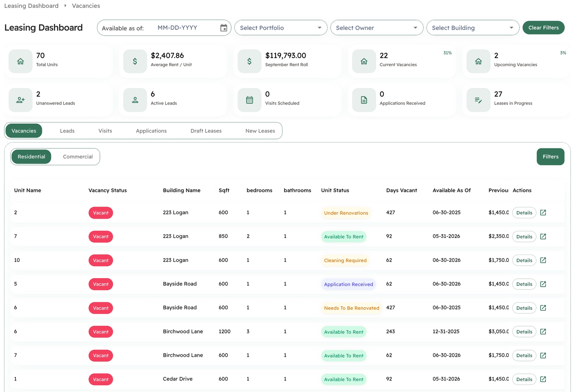
Task: Click the Visits Scheduled calendar icon
Action: click(249, 100)
